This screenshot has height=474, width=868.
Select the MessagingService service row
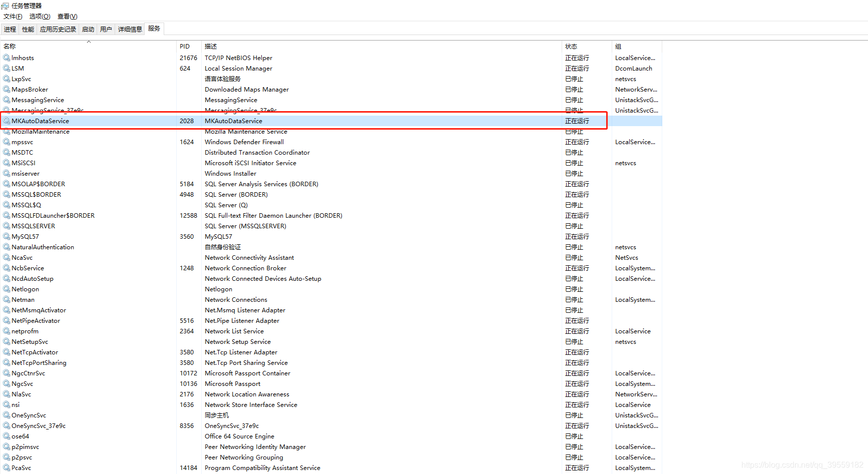331,100
